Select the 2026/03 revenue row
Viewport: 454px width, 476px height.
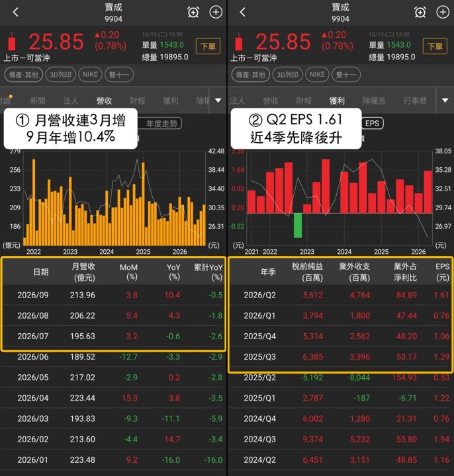pos(113,418)
